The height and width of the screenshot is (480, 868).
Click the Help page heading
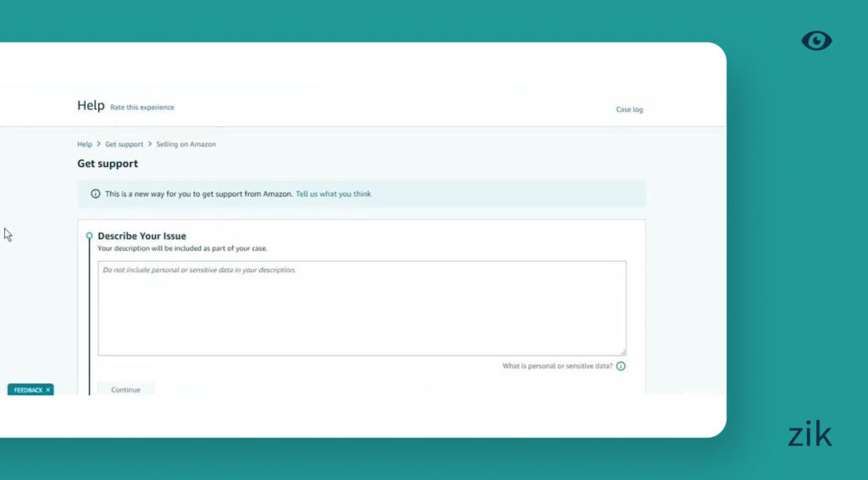pos(91,106)
